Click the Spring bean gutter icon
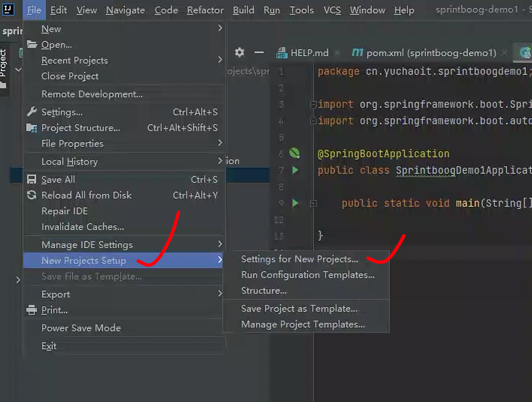The width and height of the screenshot is (532, 402). click(x=295, y=153)
